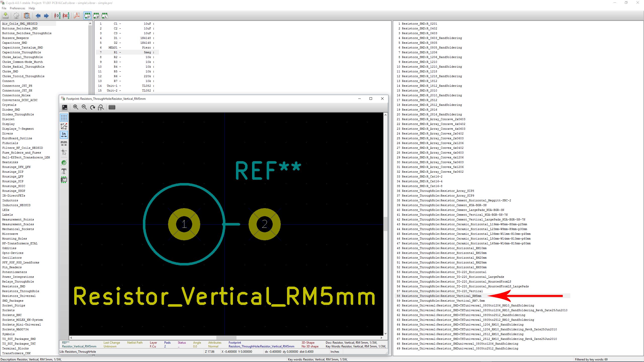This screenshot has height=362, width=644.
Task: Toggle filter footprint list by library
Action: pyautogui.click(x=105, y=16)
